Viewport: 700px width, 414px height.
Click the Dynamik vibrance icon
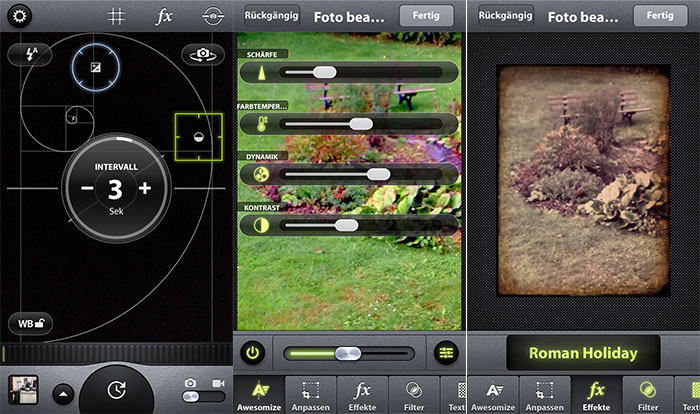(x=261, y=175)
